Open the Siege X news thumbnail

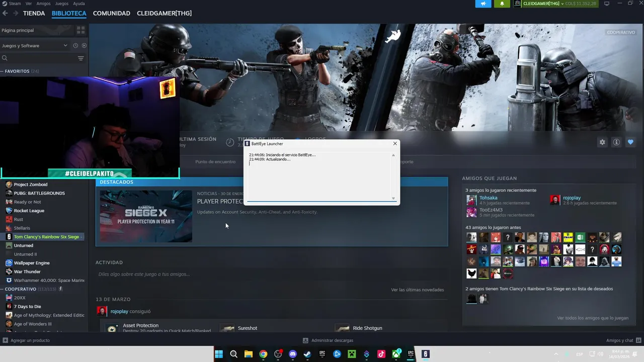[x=146, y=216]
